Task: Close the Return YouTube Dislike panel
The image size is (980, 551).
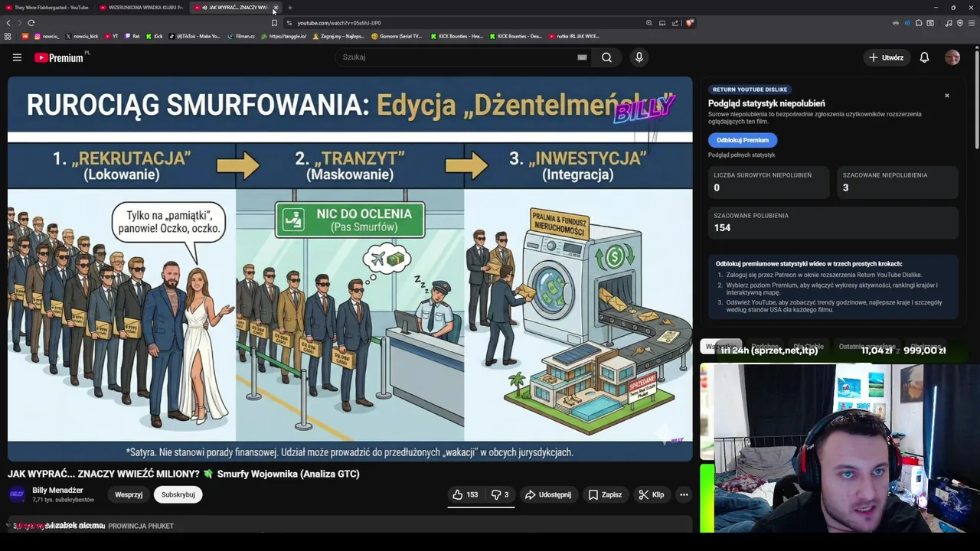Action: 947,96
